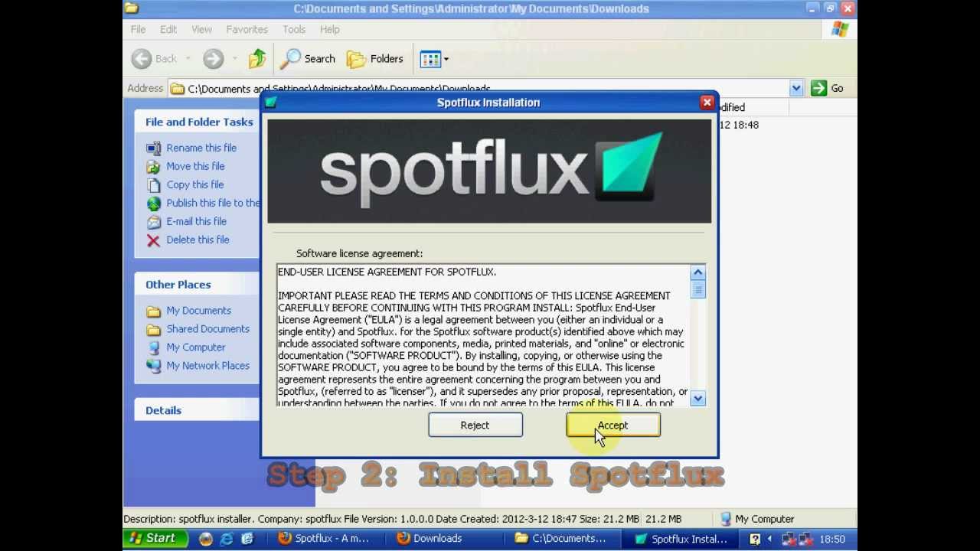Screen dimensions: 980x551
Task: Open the Favorites menu in Explorer
Action: [247, 29]
